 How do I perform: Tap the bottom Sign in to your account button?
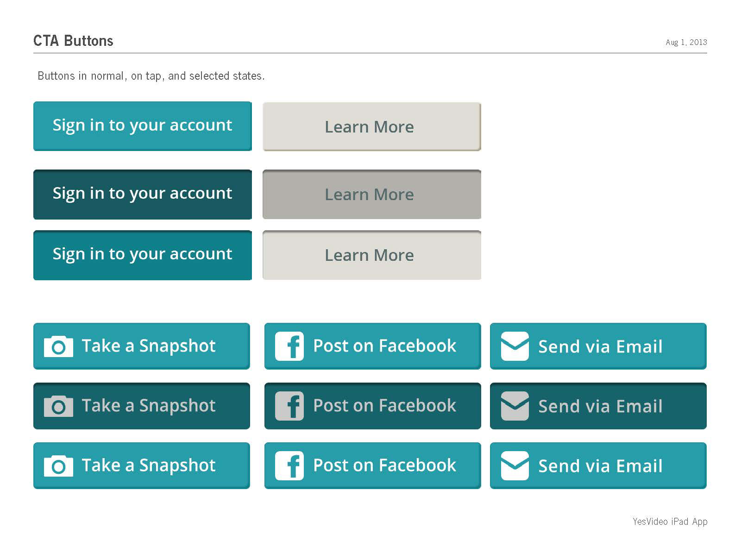point(143,255)
